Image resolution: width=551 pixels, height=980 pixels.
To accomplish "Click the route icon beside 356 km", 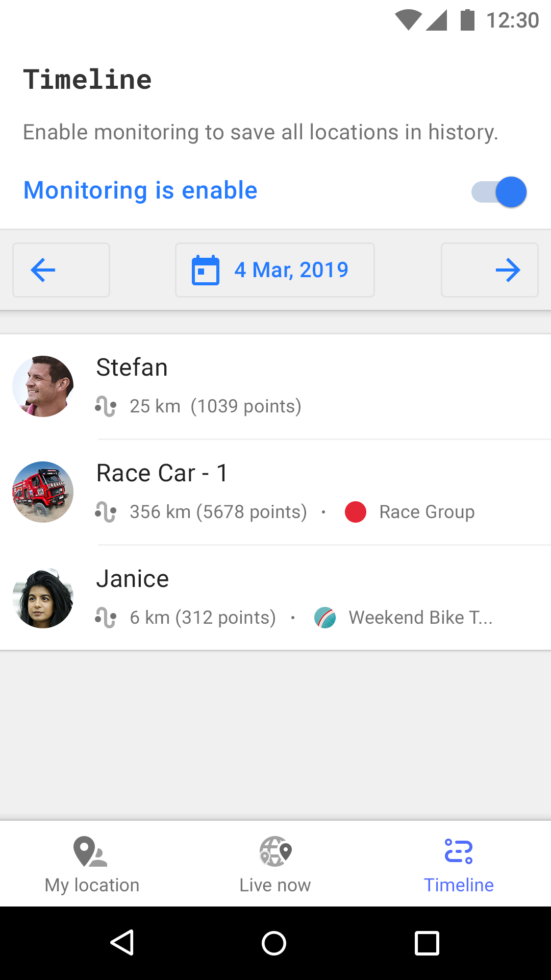I will coord(106,512).
